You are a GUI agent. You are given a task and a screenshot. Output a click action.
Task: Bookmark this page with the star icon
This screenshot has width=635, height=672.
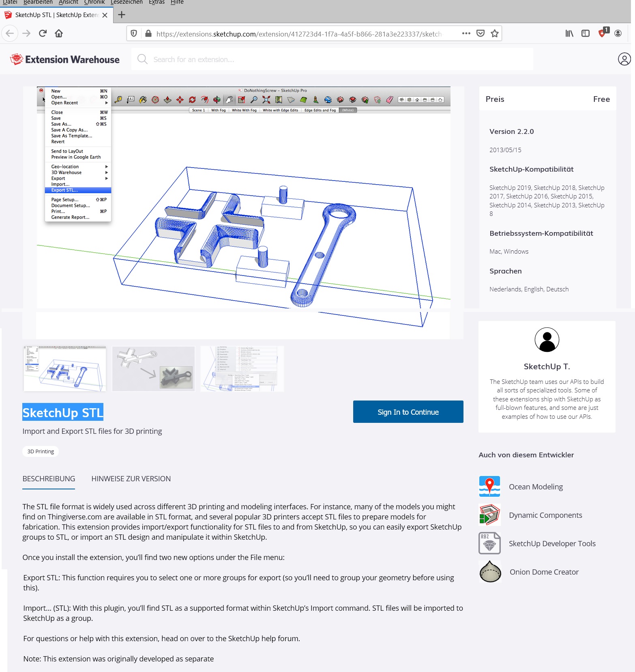(x=494, y=34)
